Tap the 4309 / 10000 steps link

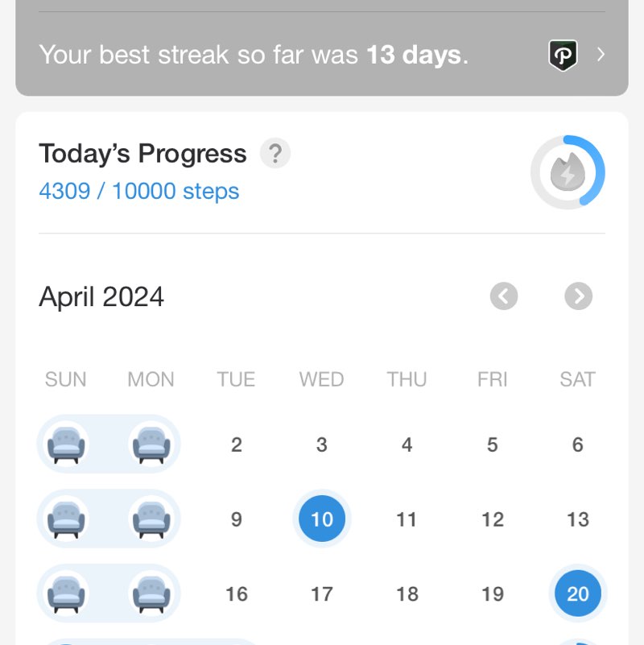tap(139, 192)
